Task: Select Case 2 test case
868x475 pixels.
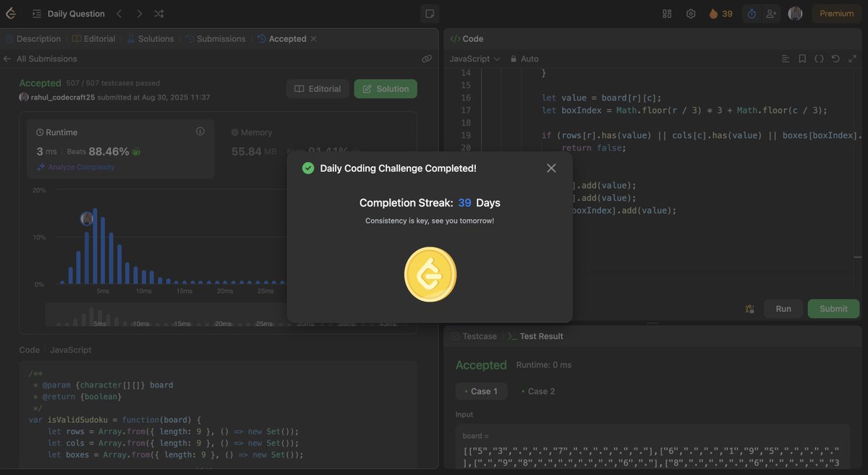Action: (538, 391)
